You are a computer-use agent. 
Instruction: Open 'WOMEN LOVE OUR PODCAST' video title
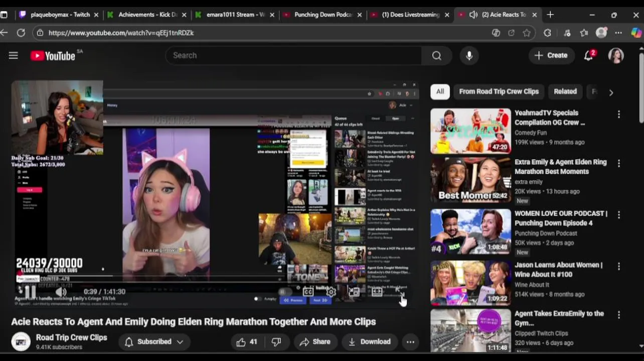[x=561, y=218]
